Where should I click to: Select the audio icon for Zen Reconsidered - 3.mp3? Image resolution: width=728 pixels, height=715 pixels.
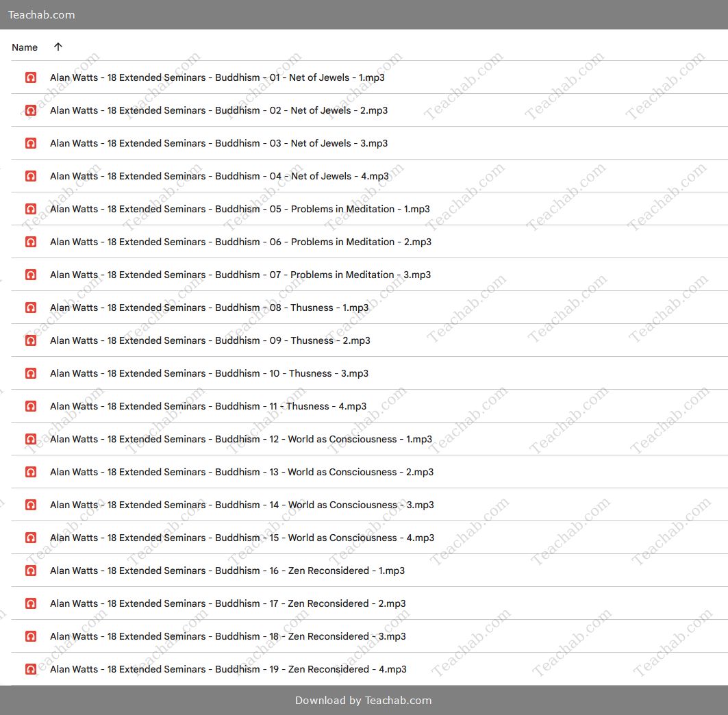(31, 636)
